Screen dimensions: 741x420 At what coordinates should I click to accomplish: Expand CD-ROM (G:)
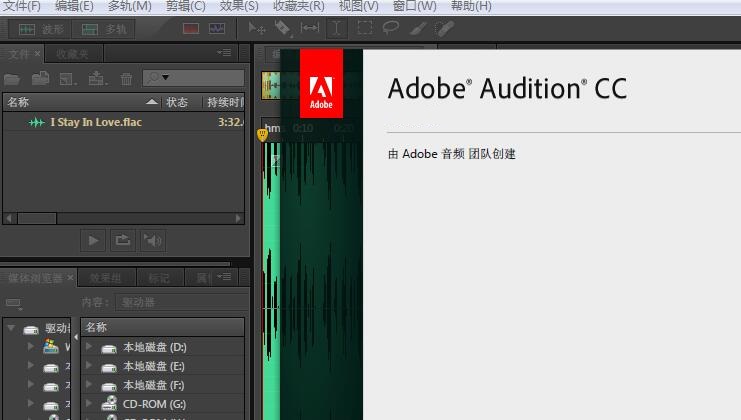click(89, 403)
